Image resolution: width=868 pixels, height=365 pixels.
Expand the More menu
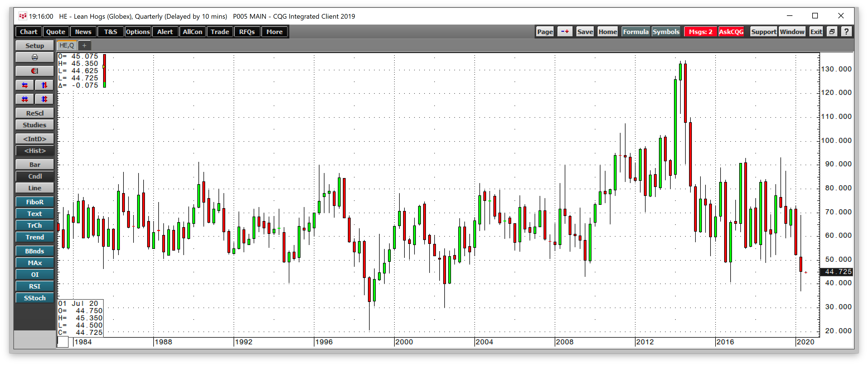(x=275, y=32)
